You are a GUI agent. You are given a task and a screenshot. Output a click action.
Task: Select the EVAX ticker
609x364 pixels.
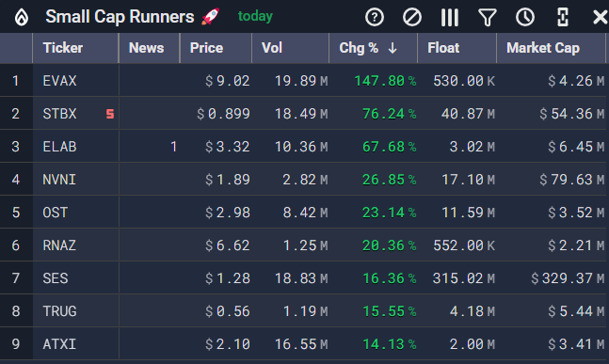coord(60,81)
